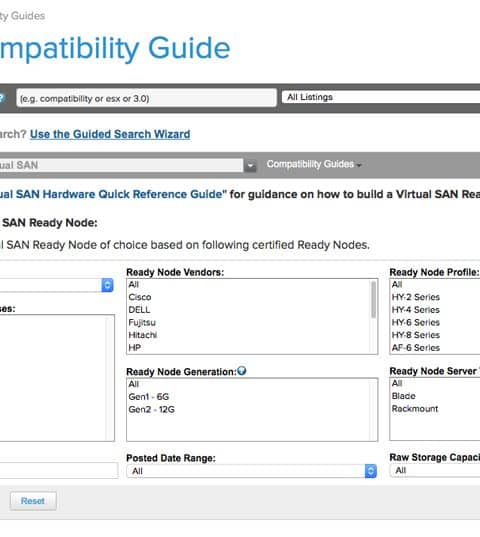Open the Compatibility Guides menu
Image resolution: width=480 pixels, height=537 pixels.
point(314,164)
